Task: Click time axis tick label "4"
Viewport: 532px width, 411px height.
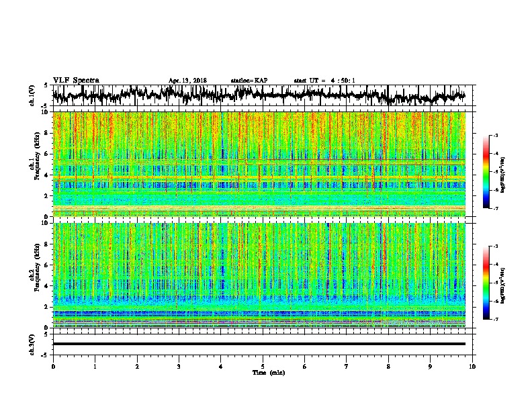Action: tap(221, 367)
